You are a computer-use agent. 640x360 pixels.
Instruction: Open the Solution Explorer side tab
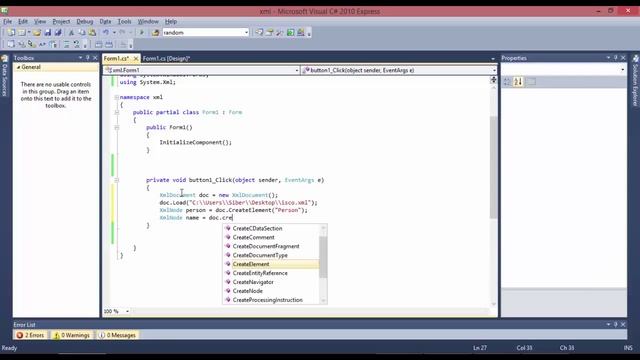[635, 81]
